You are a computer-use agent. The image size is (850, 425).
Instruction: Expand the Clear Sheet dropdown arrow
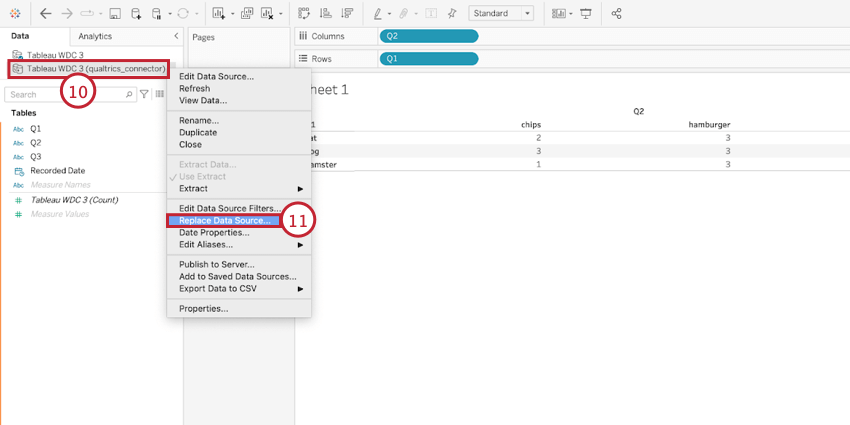pos(280,14)
